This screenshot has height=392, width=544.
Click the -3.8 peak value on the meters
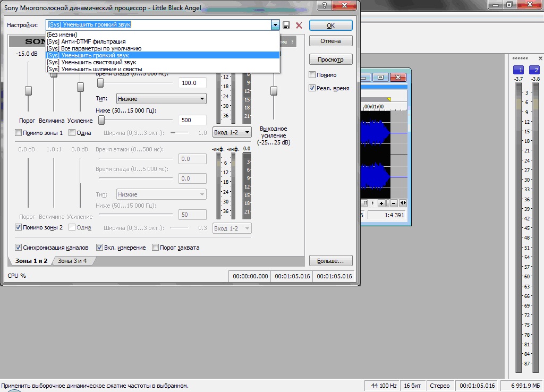click(x=535, y=79)
